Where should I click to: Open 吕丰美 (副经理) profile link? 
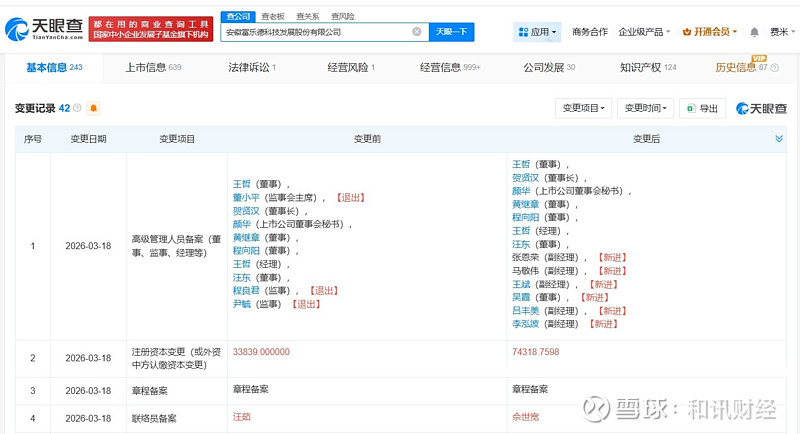526,311
